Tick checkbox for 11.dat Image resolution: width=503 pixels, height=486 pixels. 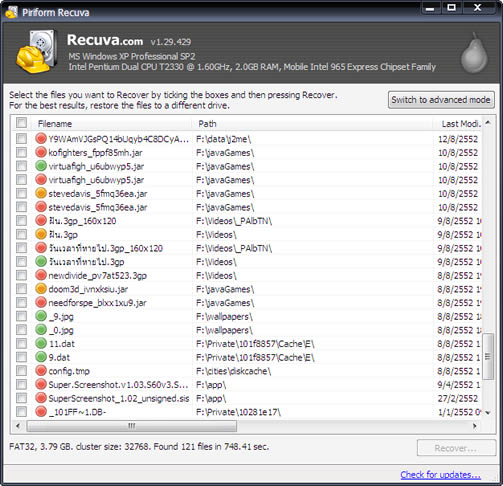(x=21, y=343)
